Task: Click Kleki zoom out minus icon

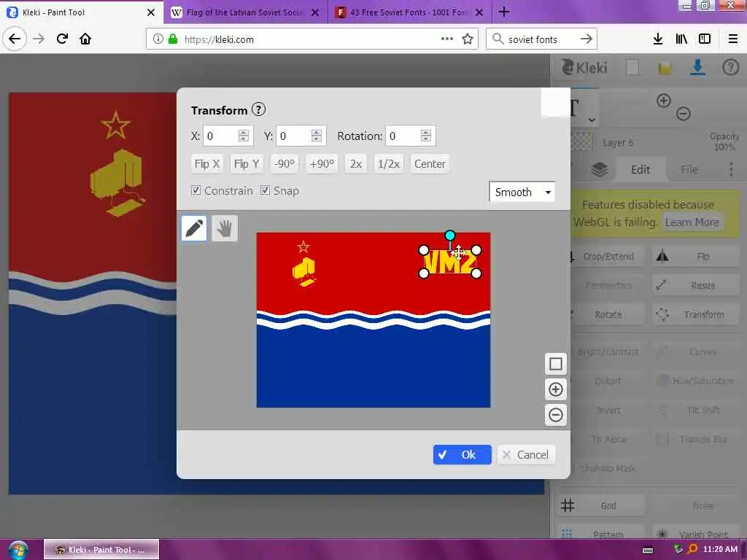Action: [x=683, y=114]
